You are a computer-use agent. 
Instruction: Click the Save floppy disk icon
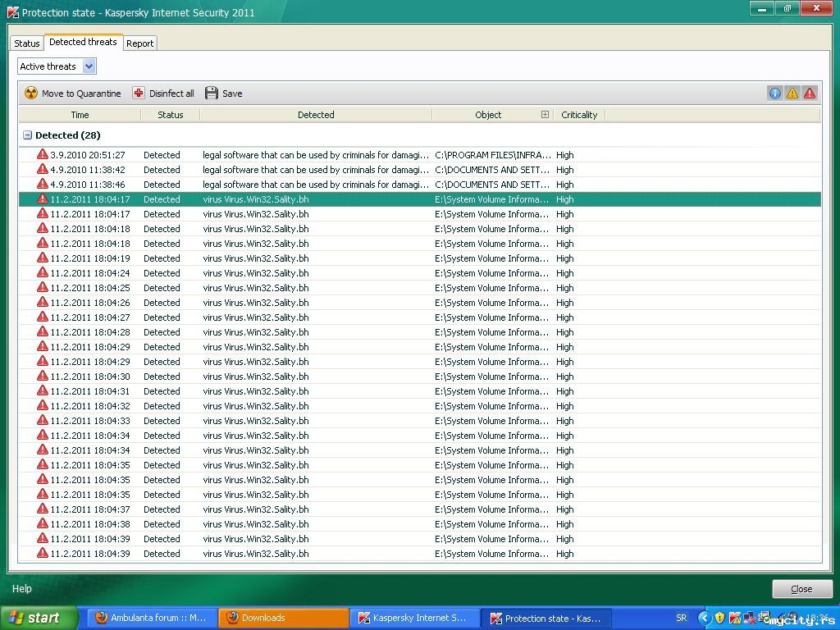(x=212, y=94)
